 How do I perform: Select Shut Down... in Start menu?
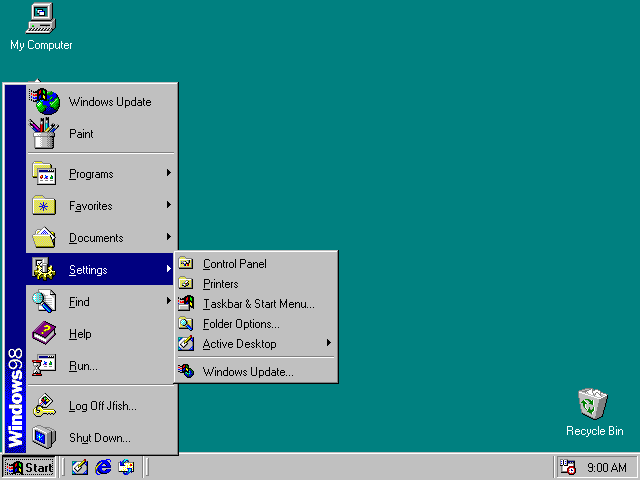(102, 437)
